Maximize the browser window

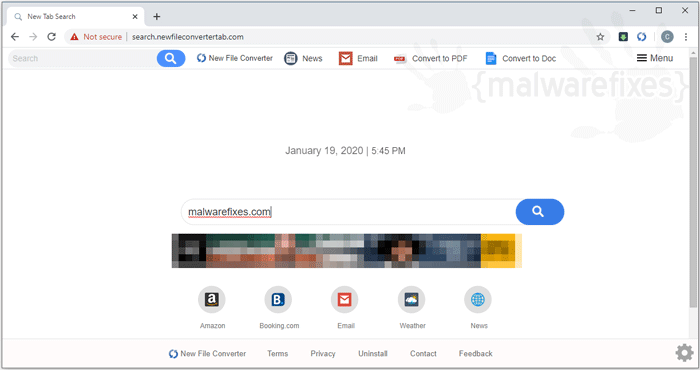(x=659, y=10)
